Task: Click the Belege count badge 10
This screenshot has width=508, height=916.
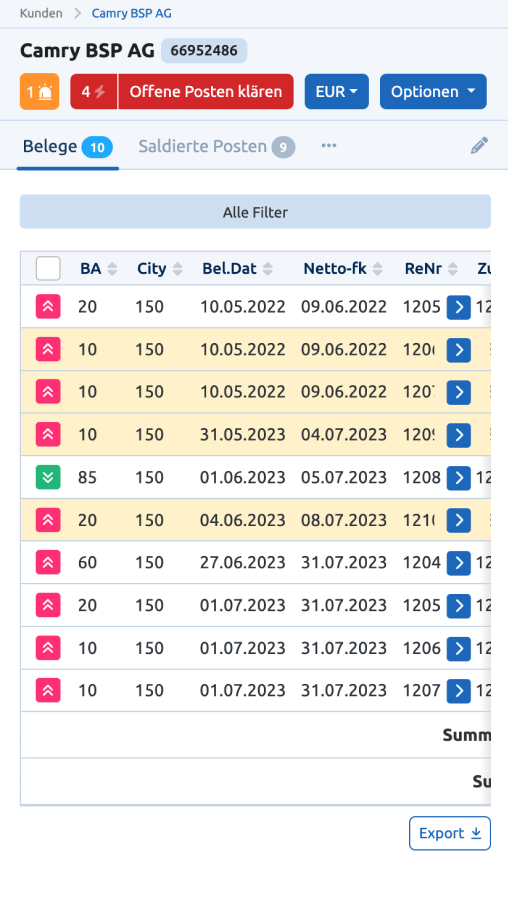Action: (x=97, y=147)
